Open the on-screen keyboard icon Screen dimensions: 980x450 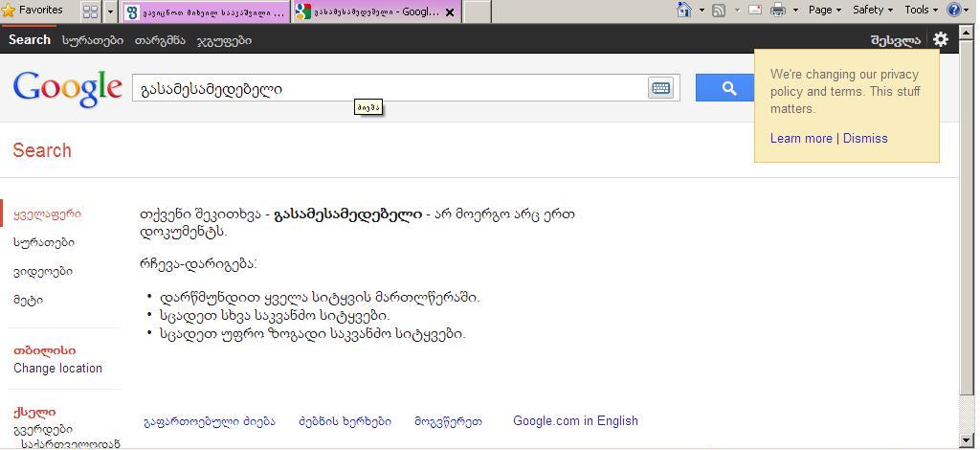pos(660,88)
